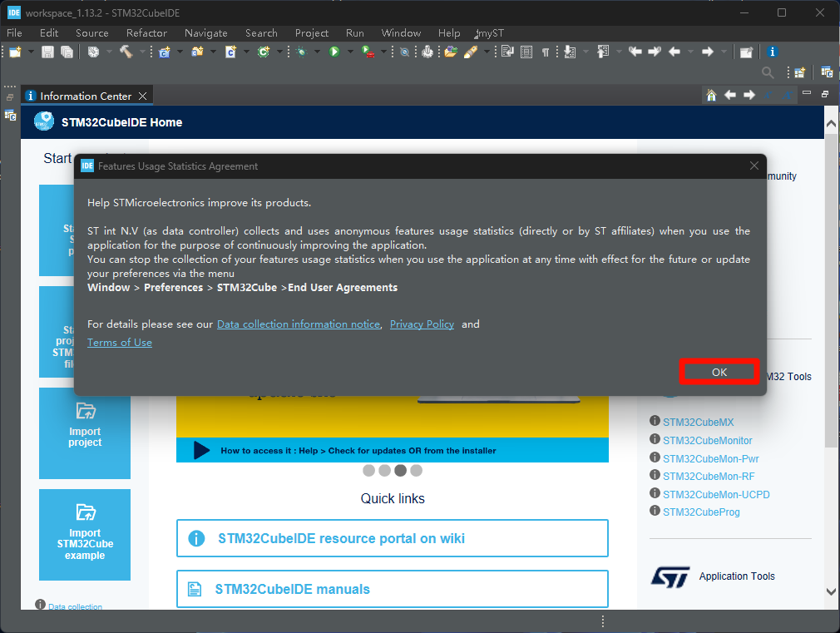Viewport: 840px width, 633px height.
Task: Go Home in Information Center toolbar
Action: [x=711, y=96]
